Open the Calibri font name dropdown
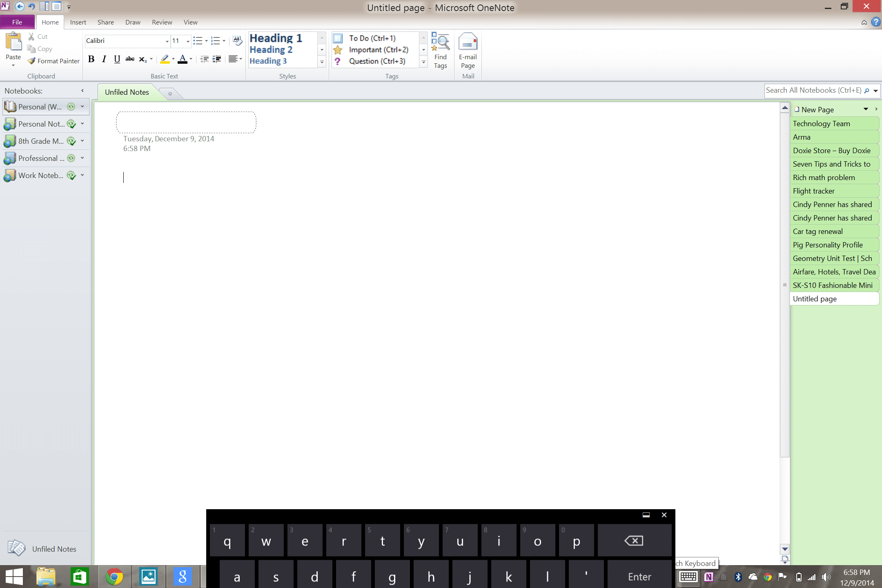The width and height of the screenshot is (882, 588). click(x=167, y=41)
